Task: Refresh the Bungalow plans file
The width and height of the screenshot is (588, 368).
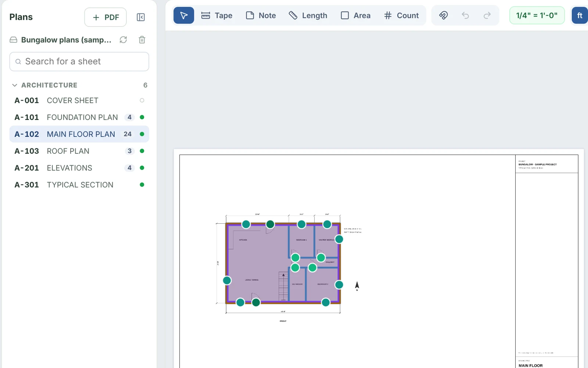Action: 123,40
